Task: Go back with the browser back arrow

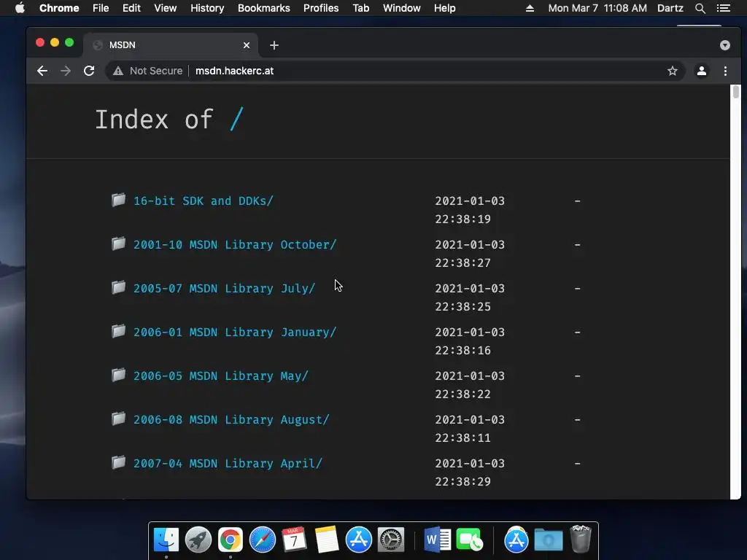Action: tap(42, 71)
